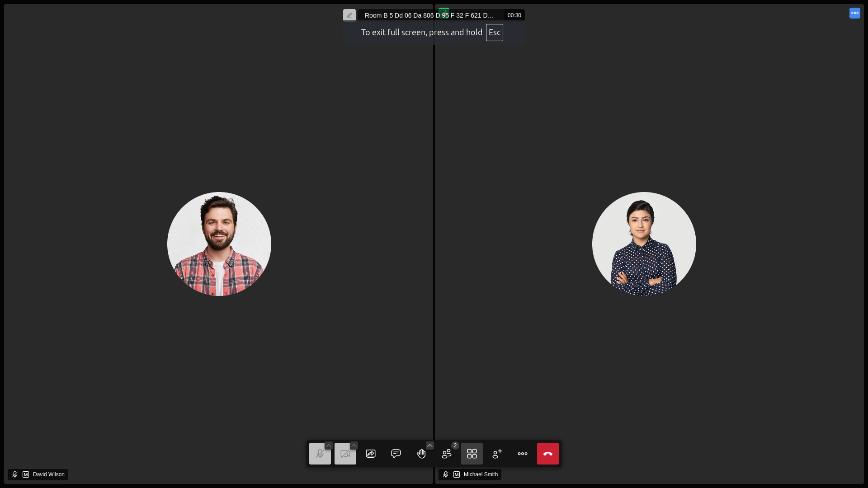Click the room name title at the top

point(429,15)
